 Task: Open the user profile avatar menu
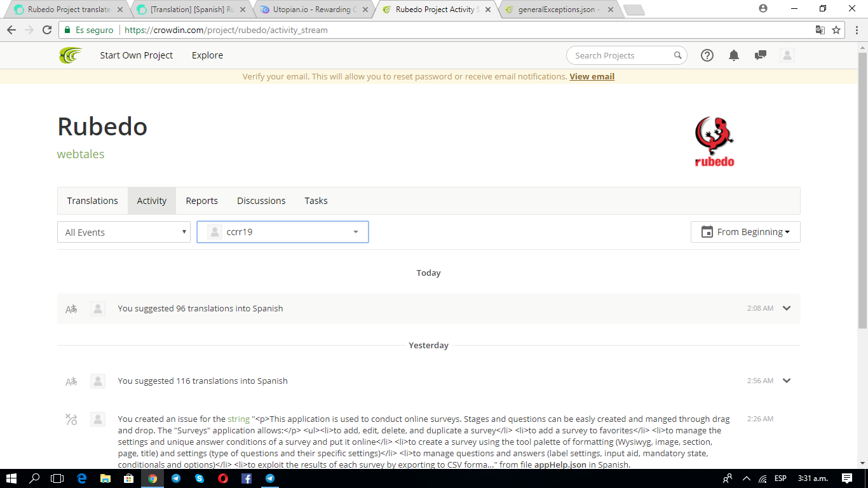(x=787, y=55)
